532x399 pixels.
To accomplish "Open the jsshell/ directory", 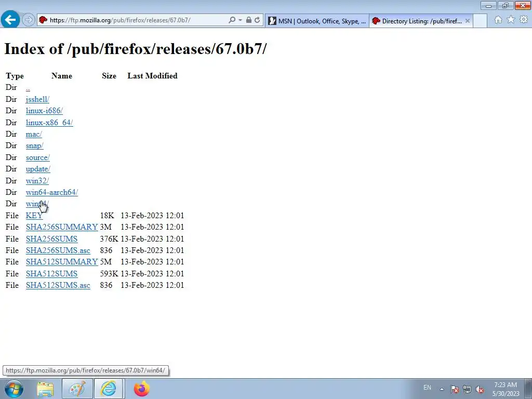I will 37,99.
